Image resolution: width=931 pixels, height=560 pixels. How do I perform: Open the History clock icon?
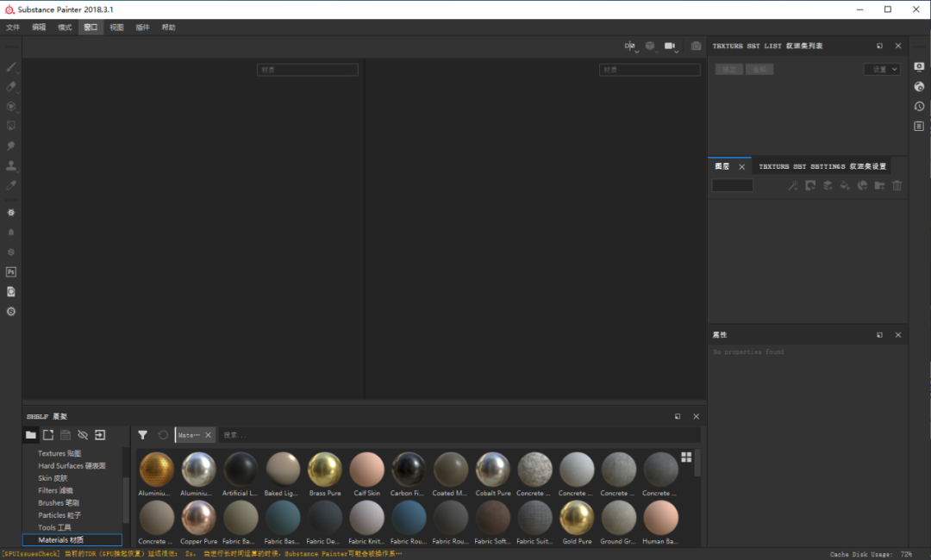pos(919,106)
